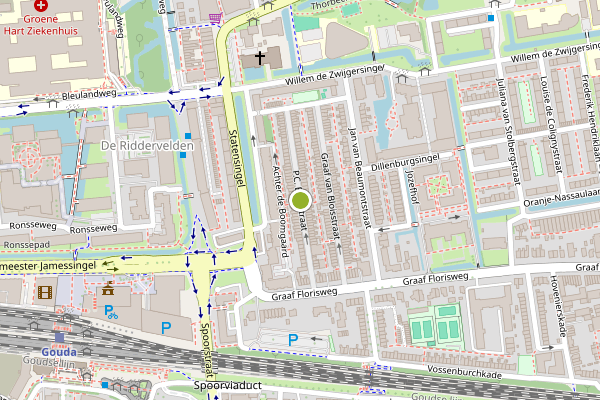
Task: Click the Jan van Beaumontstraat label
Action: (360, 178)
